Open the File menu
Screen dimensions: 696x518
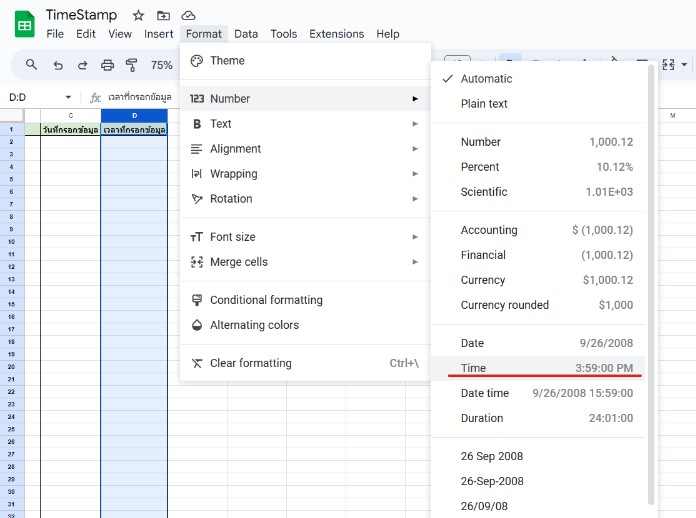[x=55, y=34]
